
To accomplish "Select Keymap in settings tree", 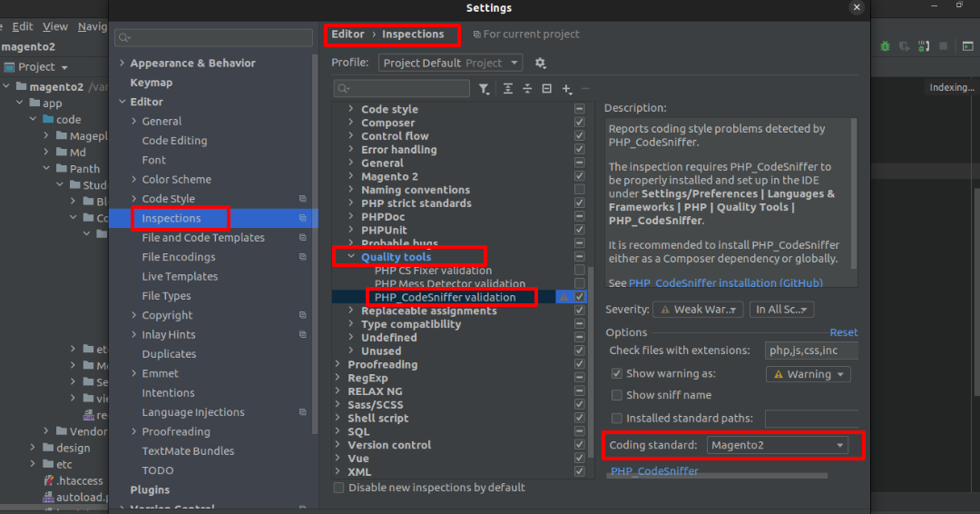I will click(x=152, y=83).
